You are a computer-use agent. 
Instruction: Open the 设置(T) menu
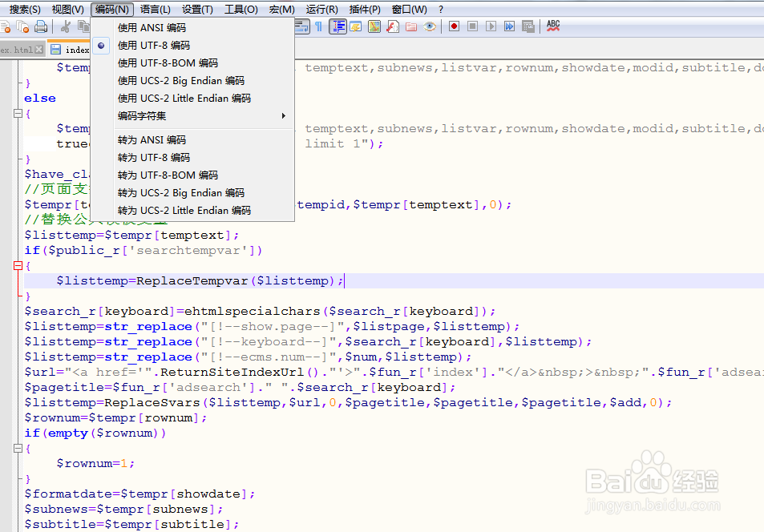pyautogui.click(x=197, y=10)
